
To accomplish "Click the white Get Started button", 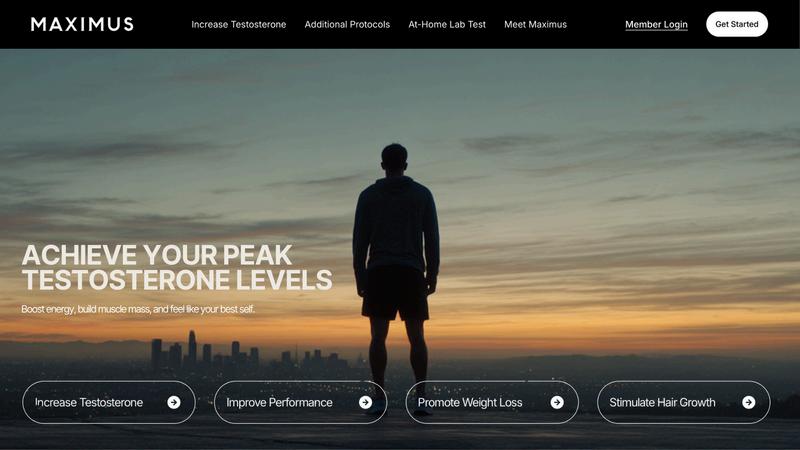I will pyautogui.click(x=737, y=24).
